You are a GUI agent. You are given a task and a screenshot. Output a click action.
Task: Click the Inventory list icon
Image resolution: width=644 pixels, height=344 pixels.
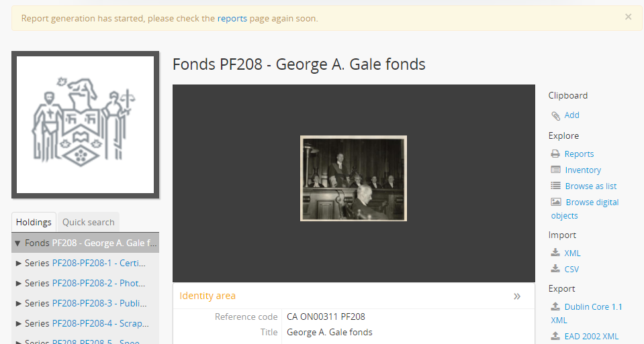tap(556, 170)
